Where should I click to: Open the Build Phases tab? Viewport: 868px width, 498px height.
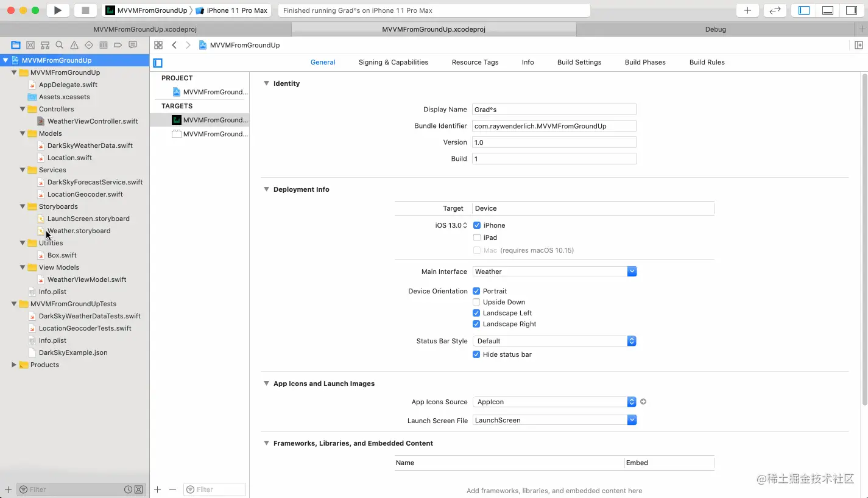click(x=645, y=62)
